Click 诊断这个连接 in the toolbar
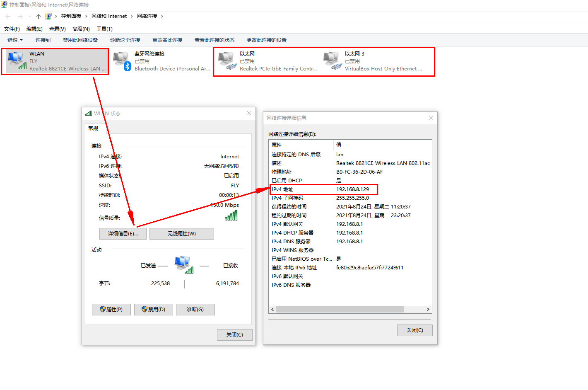This screenshot has width=588, height=390. coord(125,40)
